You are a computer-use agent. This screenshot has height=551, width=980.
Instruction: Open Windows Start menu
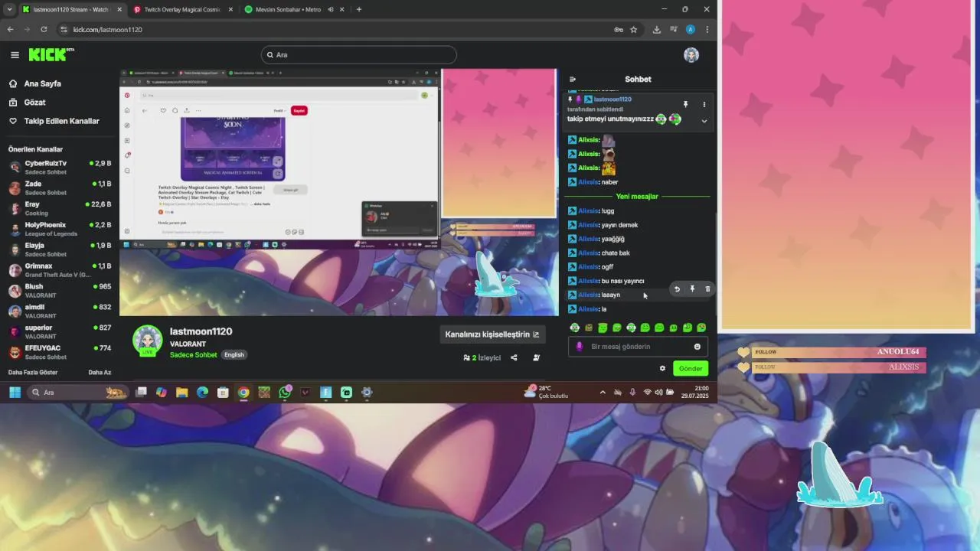(14, 392)
